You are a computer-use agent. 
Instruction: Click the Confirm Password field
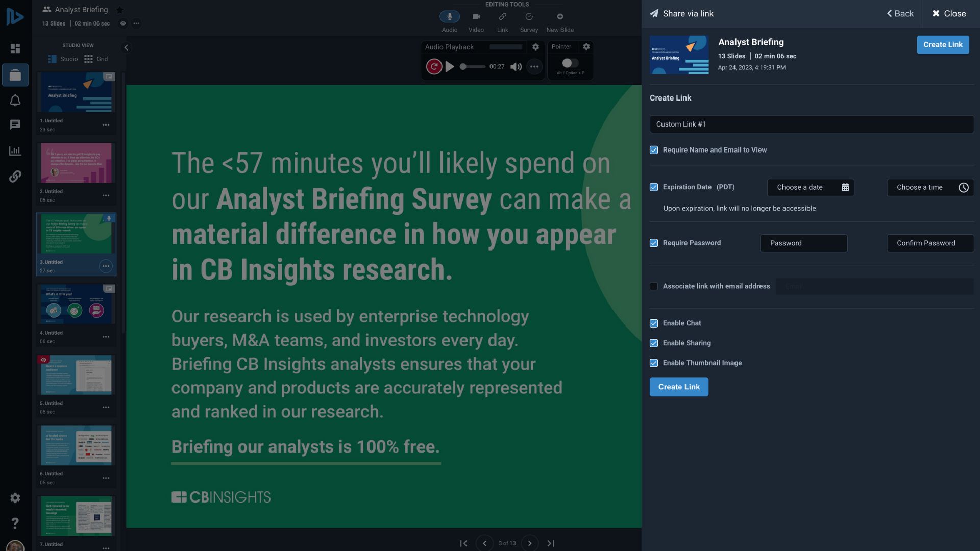[930, 243]
